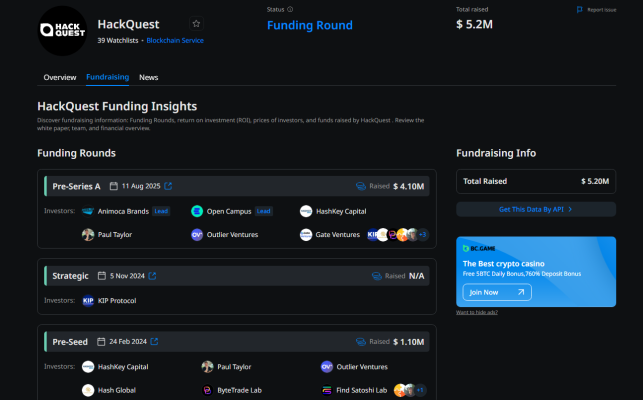Click the Get This Data By API button
The height and width of the screenshot is (400, 643).
535,209
